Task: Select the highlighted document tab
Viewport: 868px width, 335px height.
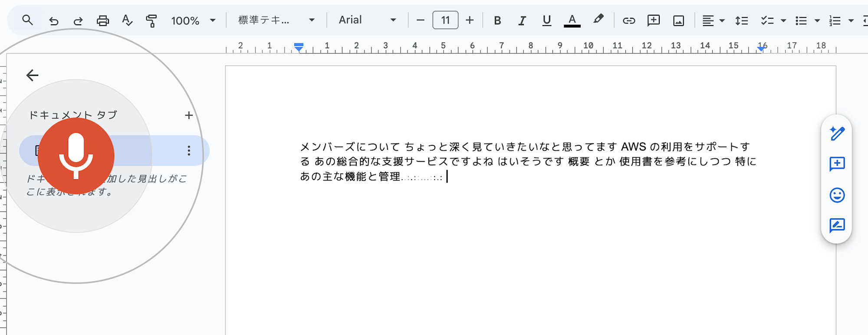Action: tap(115, 151)
